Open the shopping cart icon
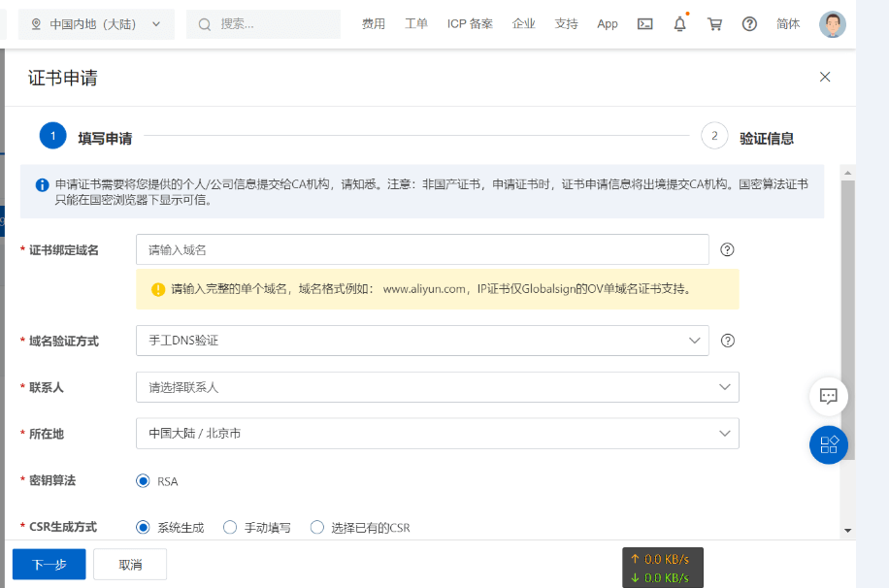 click(x=714, y=24)
